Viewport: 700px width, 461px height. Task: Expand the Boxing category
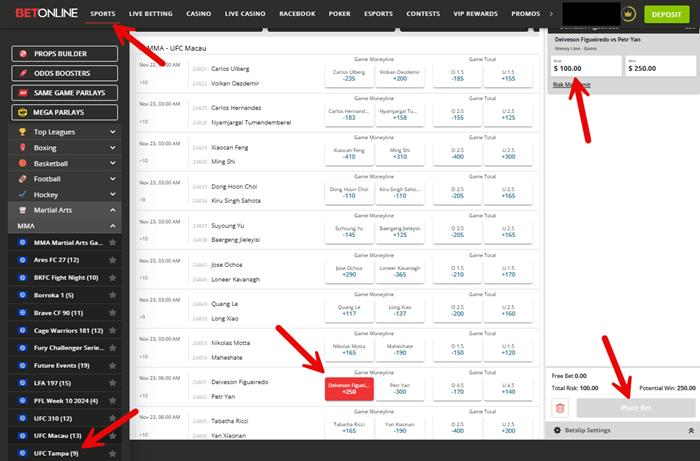112,147
